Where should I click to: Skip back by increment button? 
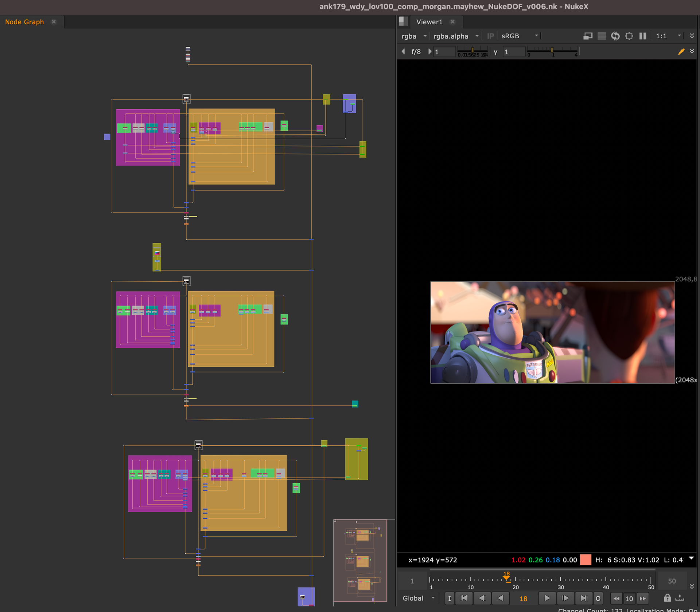[616, 598]
